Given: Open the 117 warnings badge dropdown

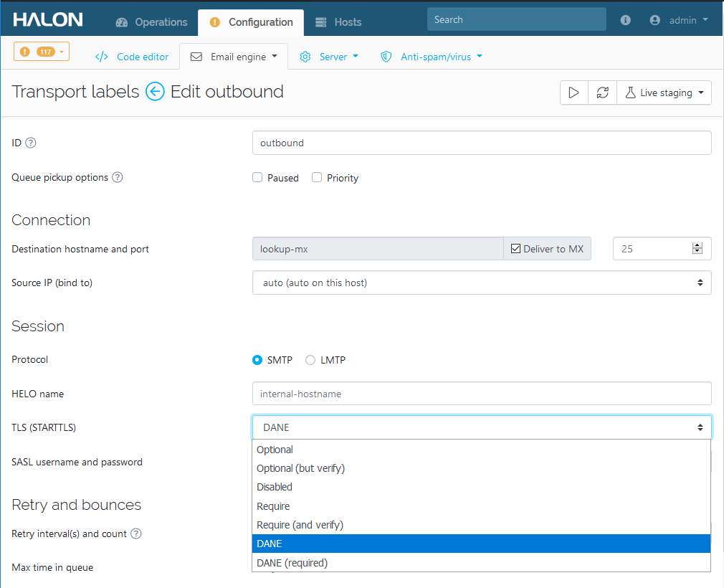Looking at the screenshot, I should click(x=42, y=52).
